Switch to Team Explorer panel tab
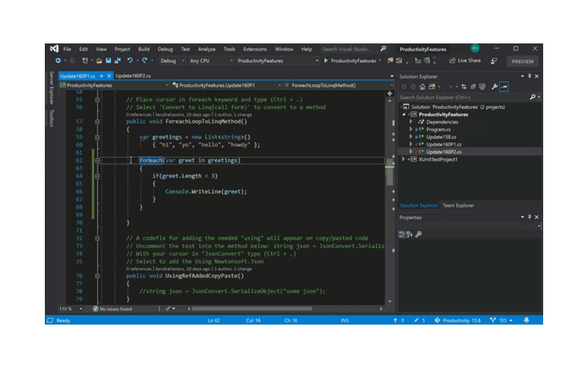The image size is (588, 368). (458, 205)
